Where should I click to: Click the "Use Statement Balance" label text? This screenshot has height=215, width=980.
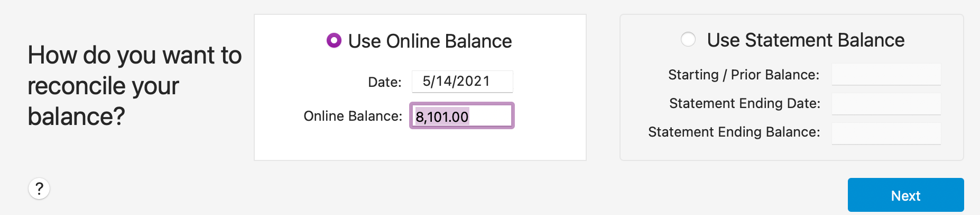click(x=806, y=40)
